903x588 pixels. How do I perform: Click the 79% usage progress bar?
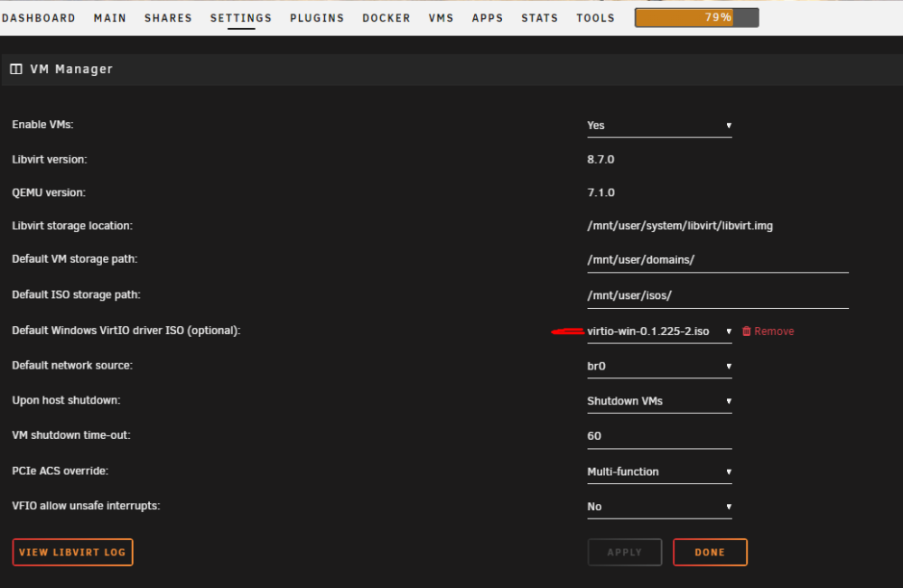click(697, 17)
